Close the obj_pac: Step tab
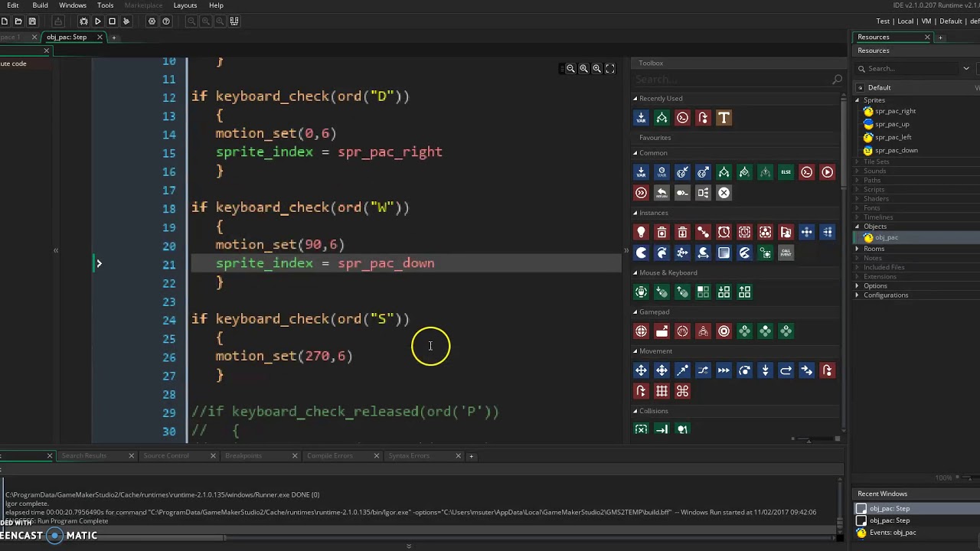The height and width of the screenshot is (551, 980). point(99,37)
